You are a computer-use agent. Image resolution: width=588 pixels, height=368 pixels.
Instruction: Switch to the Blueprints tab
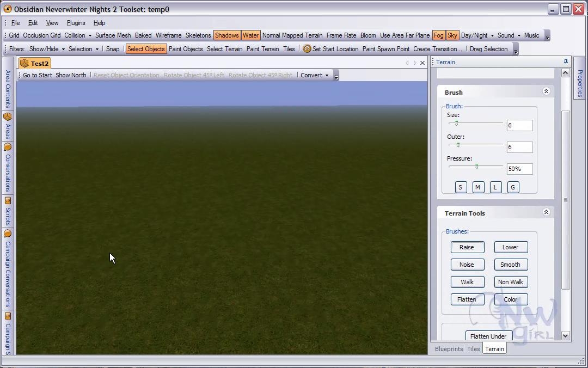click(x=449, y=349)
